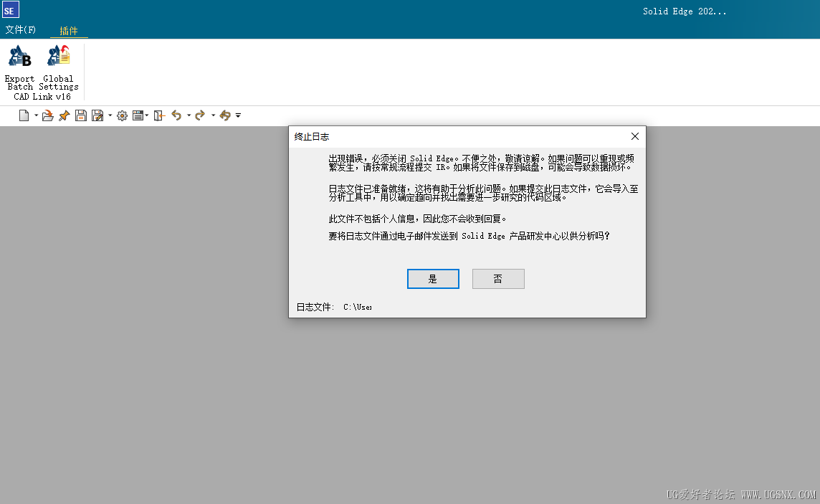Open the 文件(F) menu
The height and width of the screenshot is (504, 820).
[x=20, y=30]
